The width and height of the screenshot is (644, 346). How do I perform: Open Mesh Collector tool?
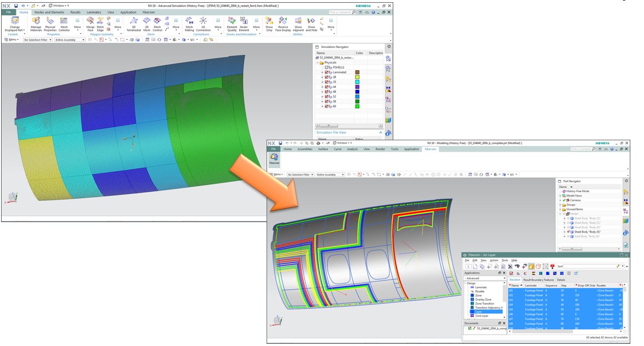point(64,23)
